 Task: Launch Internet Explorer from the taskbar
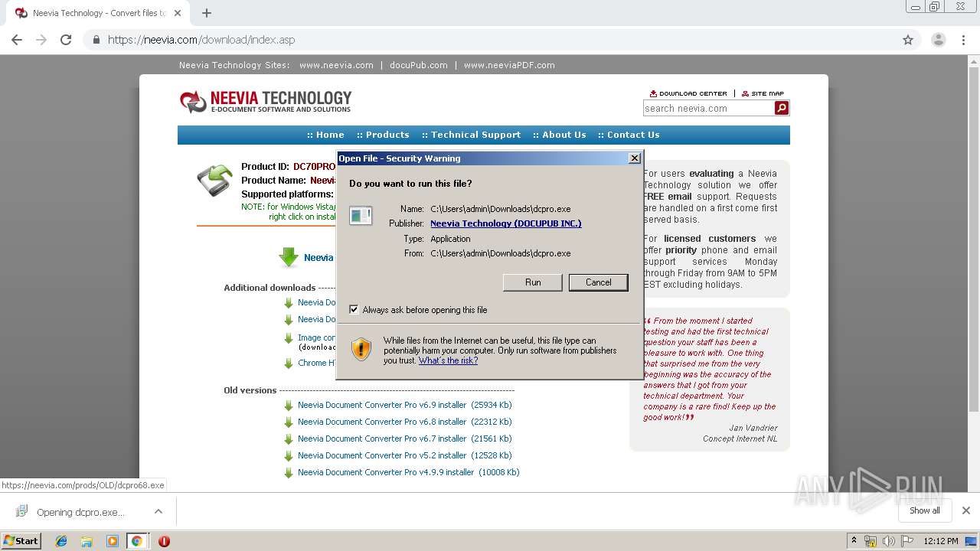(x=61, y=541)
